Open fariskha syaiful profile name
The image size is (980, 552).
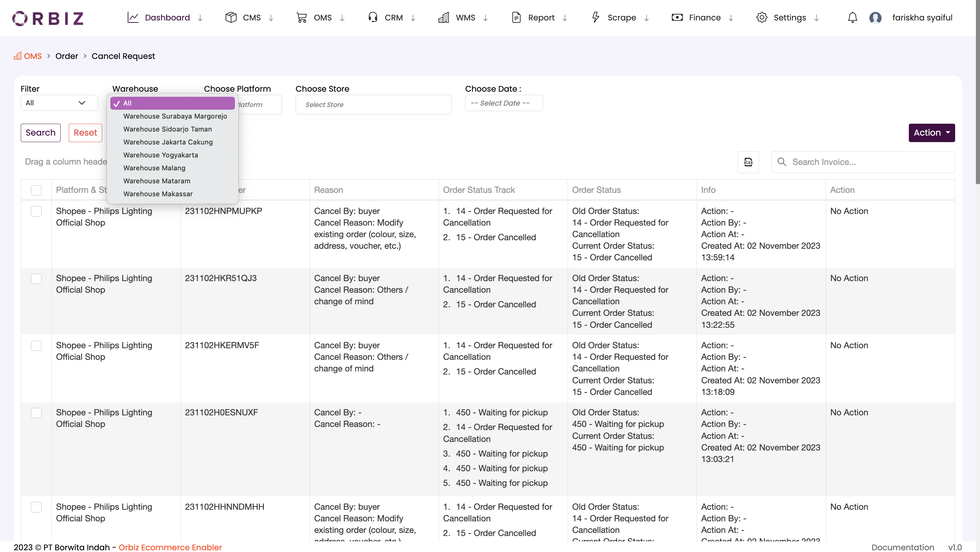click(922, 17)
